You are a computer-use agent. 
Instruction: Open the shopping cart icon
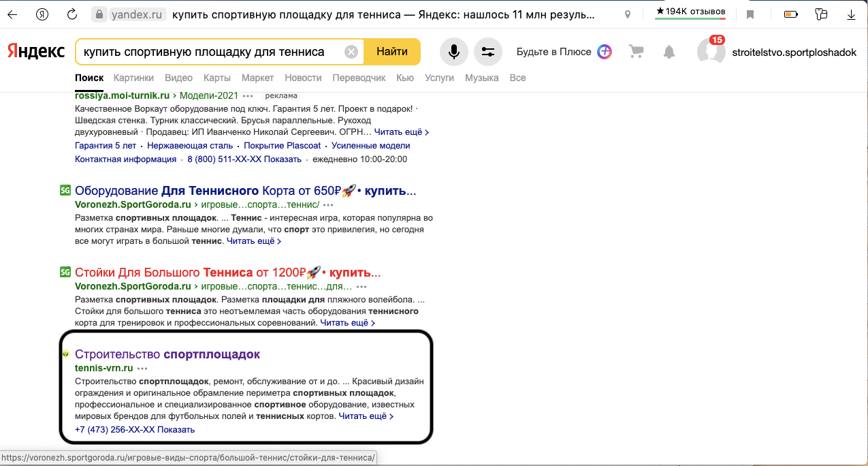pos(636,51)
